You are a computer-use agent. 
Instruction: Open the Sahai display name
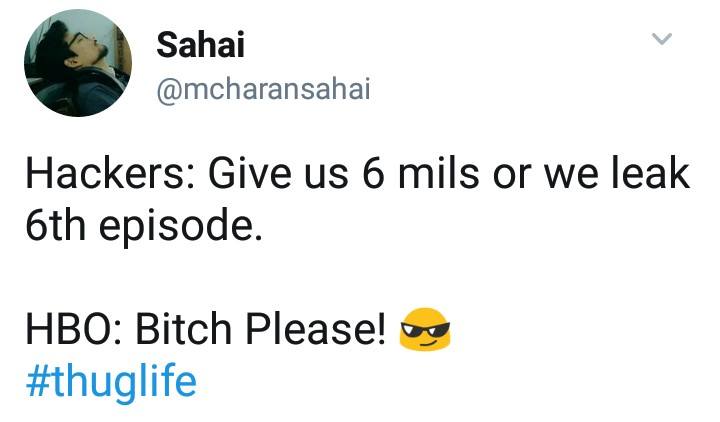[x=200, y=45]
